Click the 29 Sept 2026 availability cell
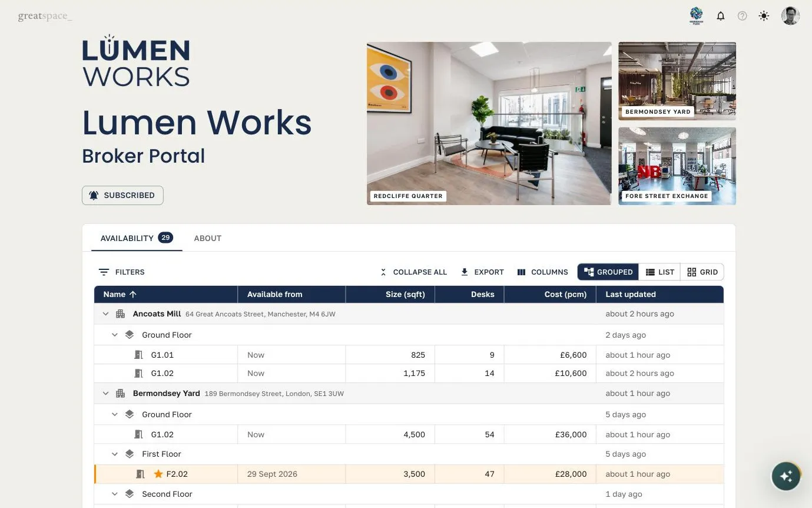 (291, 474)
